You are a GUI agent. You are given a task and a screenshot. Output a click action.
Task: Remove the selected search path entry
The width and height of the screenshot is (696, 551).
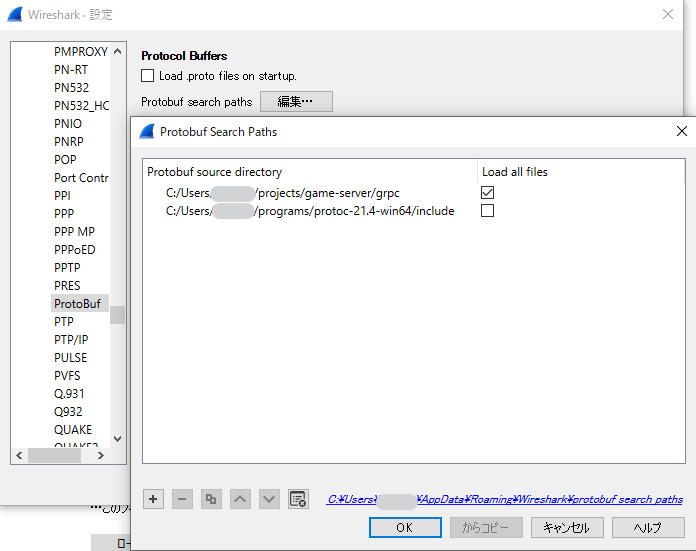pos(182,499)
